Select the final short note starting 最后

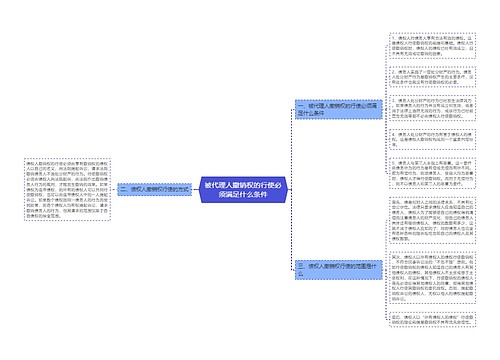432,319
